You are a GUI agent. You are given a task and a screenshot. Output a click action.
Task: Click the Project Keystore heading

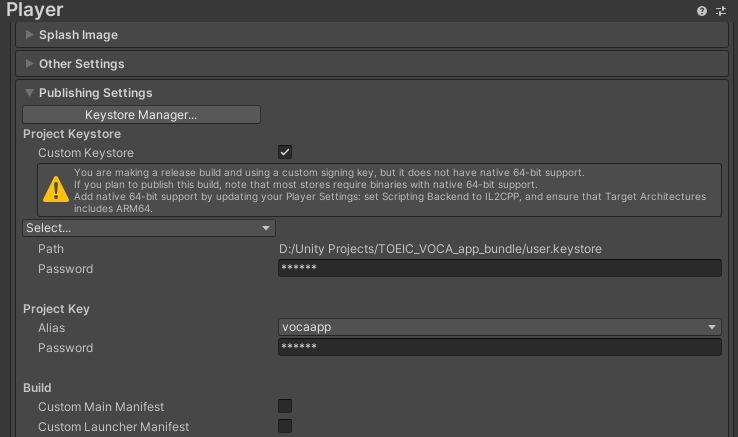(x=72, y=134)
